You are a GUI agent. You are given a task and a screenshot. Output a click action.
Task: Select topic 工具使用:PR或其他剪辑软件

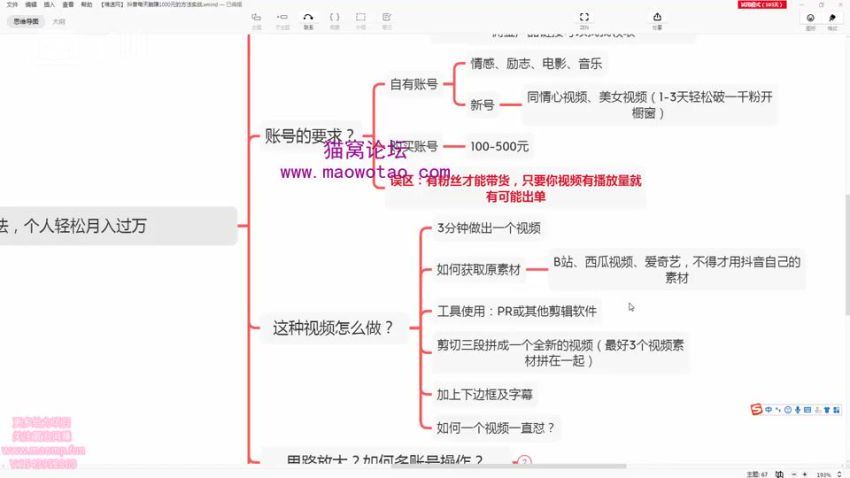[x=517, y=311]
